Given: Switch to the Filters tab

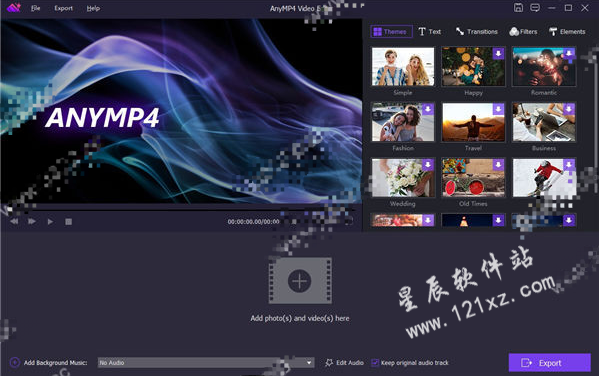Looking at the screenshot, I should (523, 31).
